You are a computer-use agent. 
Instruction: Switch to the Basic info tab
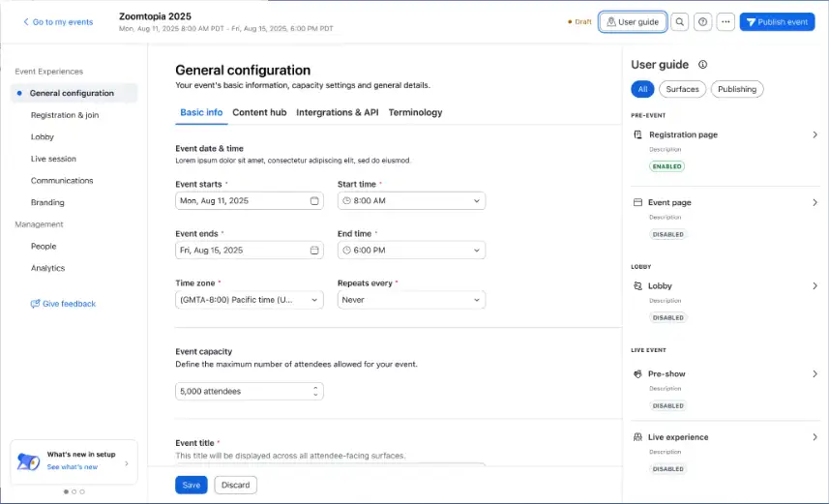click(201, 112)
